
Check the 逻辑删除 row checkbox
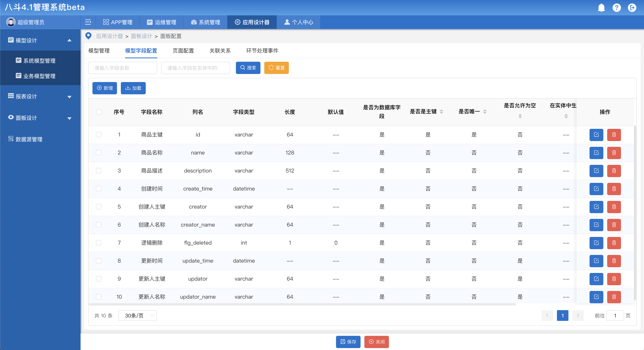click(99, 243)
